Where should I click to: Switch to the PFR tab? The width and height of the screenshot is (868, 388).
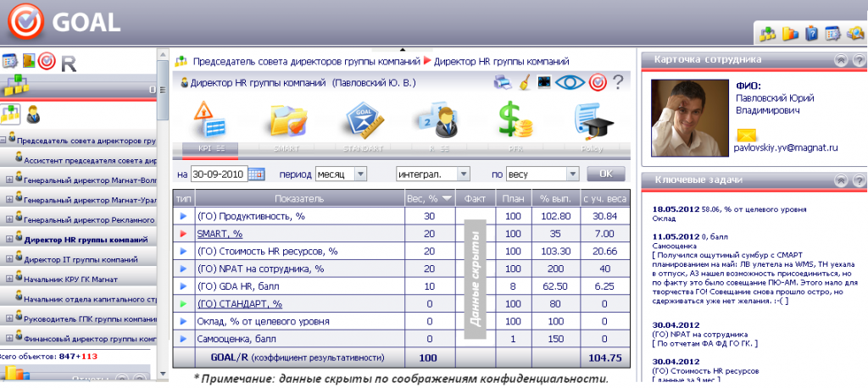pyautogui.click(x=515, y=148)
